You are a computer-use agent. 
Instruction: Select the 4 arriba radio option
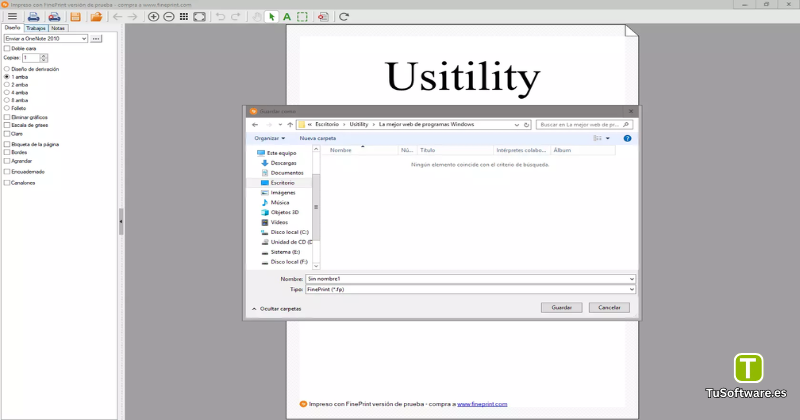click(x=7, y=93)
